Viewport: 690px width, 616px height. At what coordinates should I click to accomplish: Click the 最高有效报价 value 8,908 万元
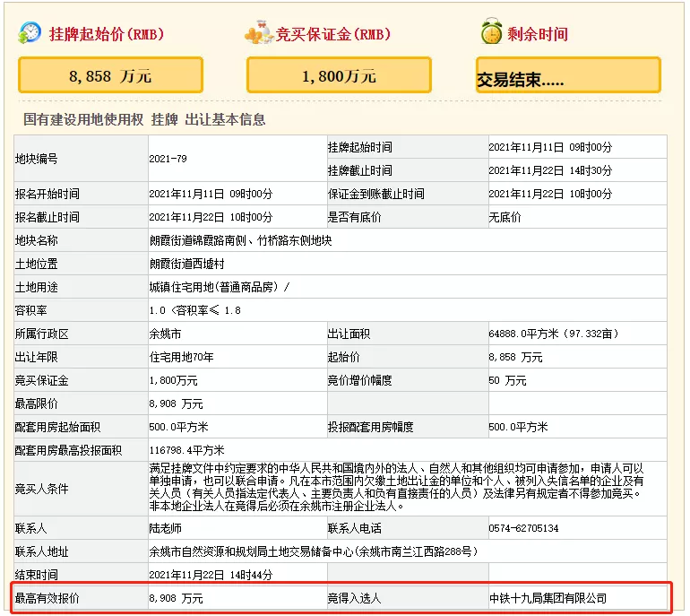(176, 598)
